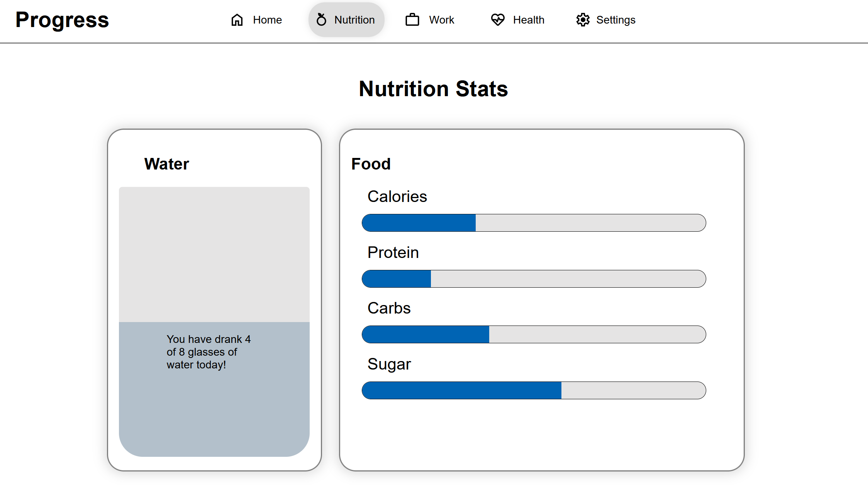Click the Calories progress bar
The width and height of the screenshot is (868, 485).
click(534, 223)
